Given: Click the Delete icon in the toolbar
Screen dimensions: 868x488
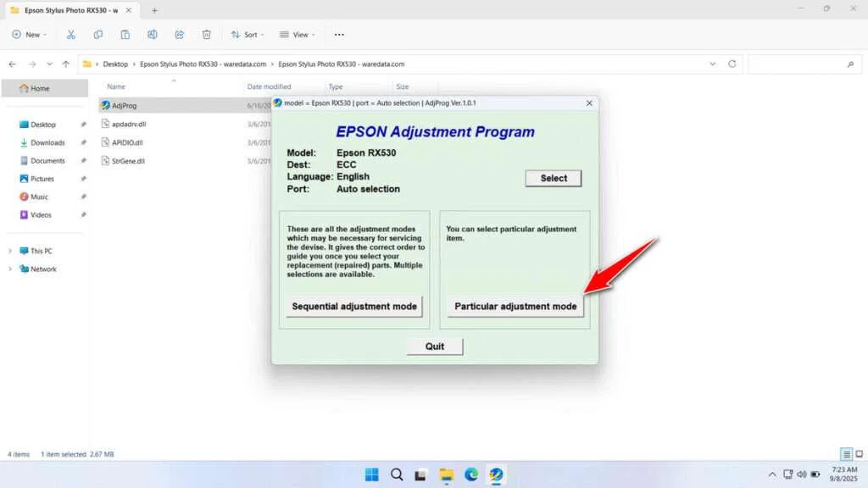Looking at the screenshot, I should pyautogui.click(x=206, y=34).
